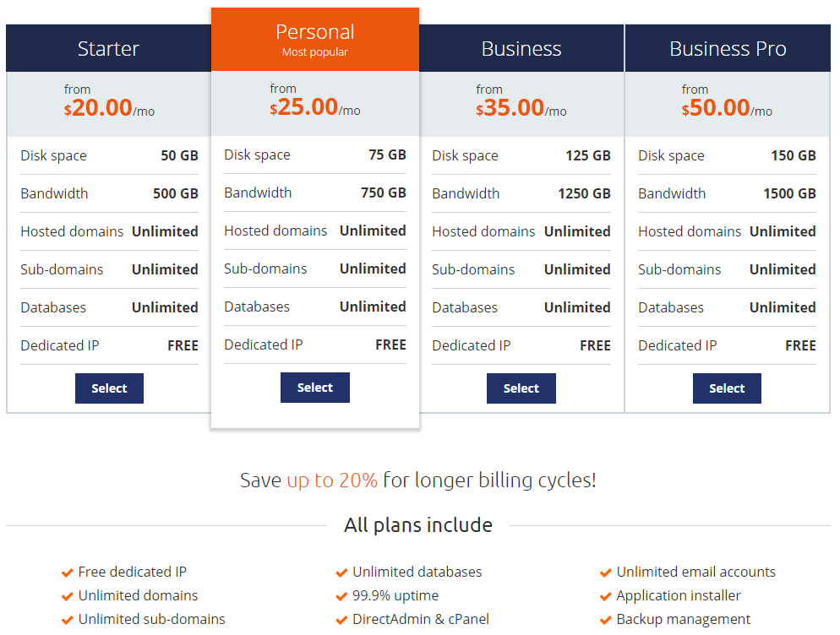Click the Starter plan header
Screen dimensions: 840x635
pyautogui.click(x=109, y=48)
